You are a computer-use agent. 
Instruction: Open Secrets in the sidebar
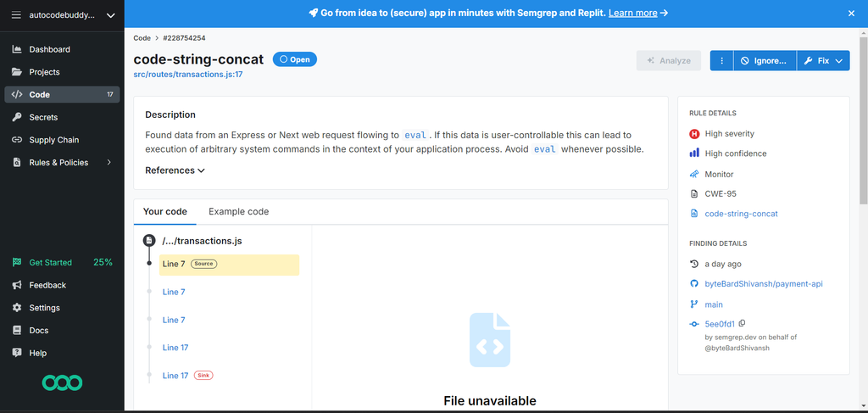(x=62, y=117)
